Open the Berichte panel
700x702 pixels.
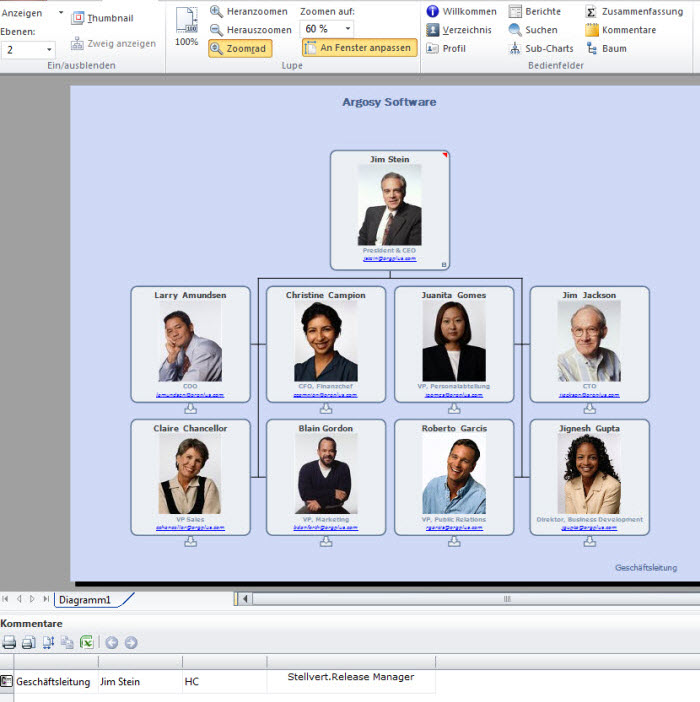click(535, 11)
